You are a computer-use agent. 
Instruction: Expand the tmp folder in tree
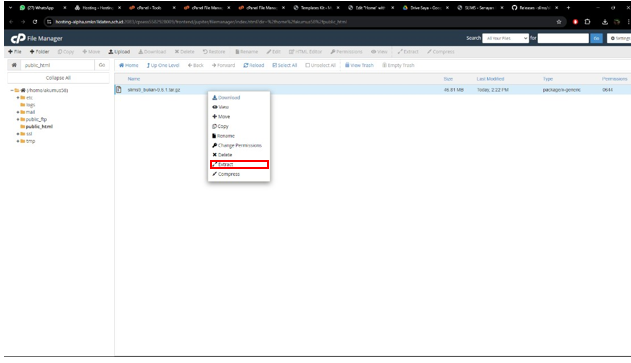tap(18, 141)
